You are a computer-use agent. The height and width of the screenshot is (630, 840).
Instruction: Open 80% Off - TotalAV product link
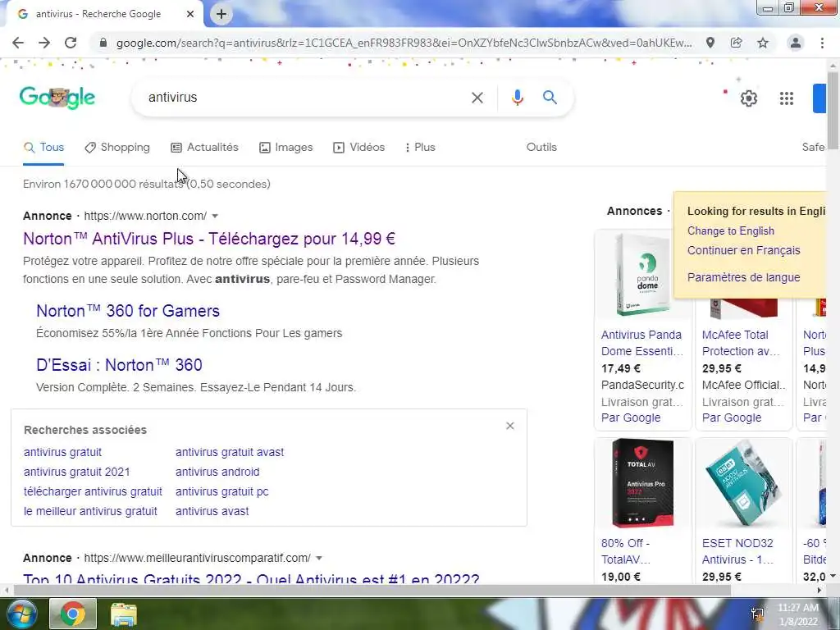[626, 551]
